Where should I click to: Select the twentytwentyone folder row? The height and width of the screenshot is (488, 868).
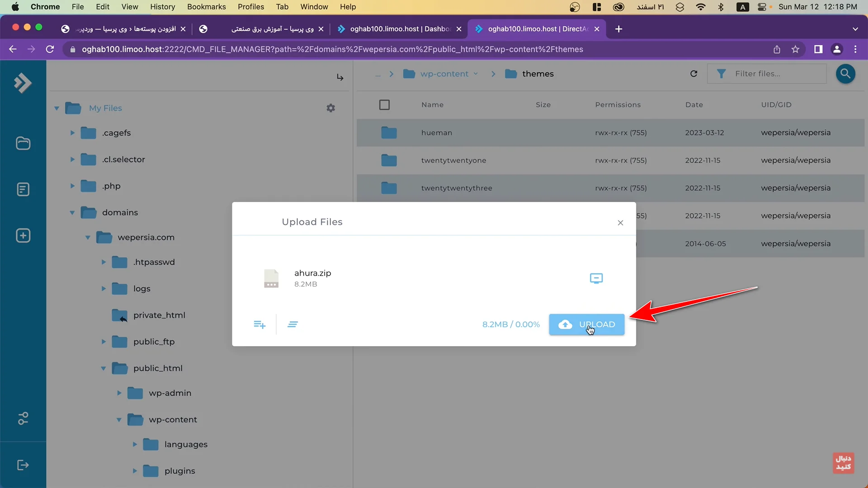[x=610, y=160]
